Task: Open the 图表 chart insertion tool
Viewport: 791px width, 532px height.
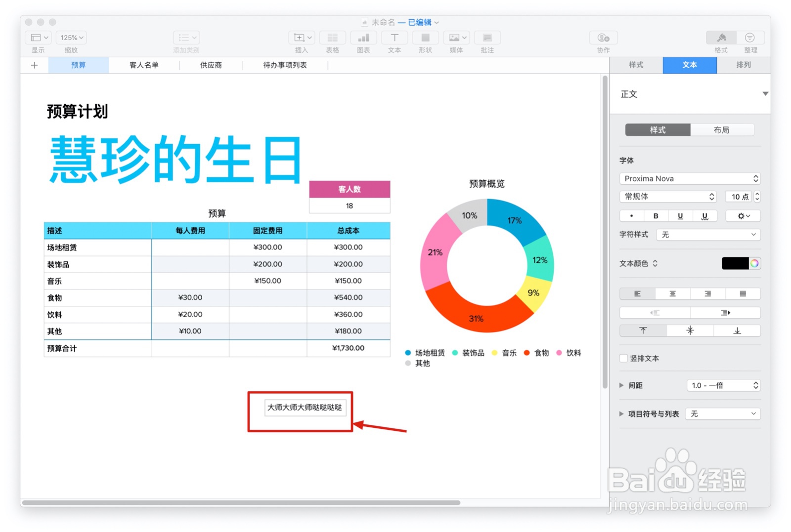Action: tap(363, 38)
